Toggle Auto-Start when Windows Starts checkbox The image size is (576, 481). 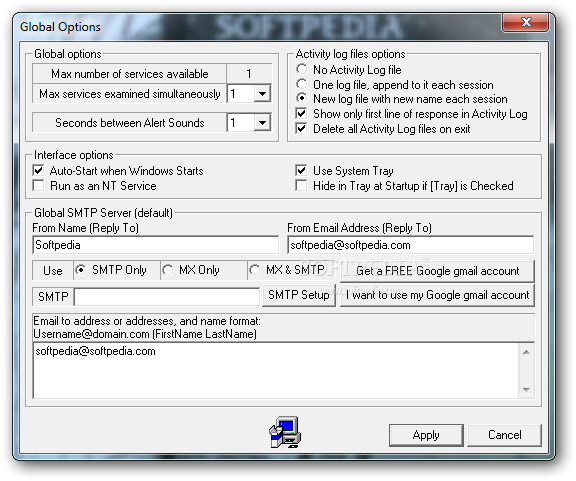click(x=38, y=170)
